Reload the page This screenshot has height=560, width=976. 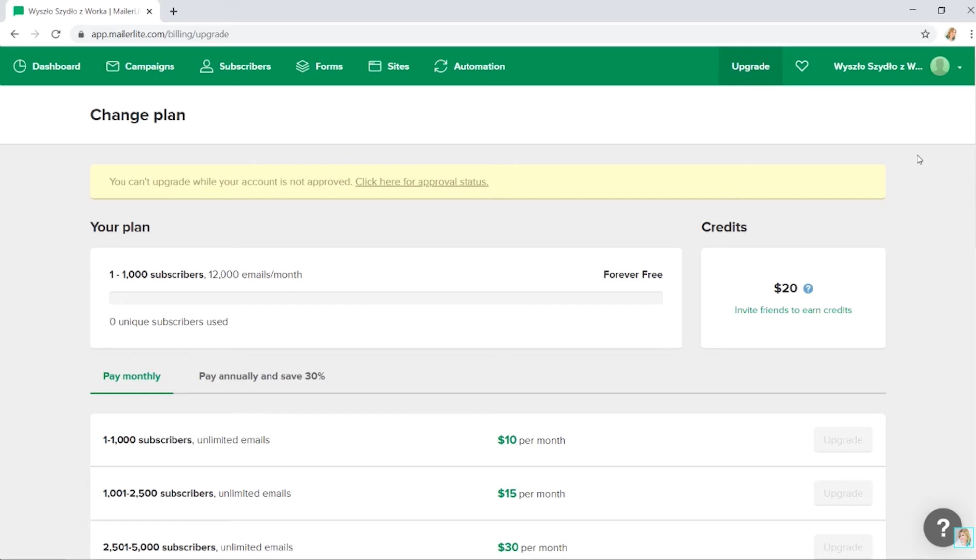56,34
